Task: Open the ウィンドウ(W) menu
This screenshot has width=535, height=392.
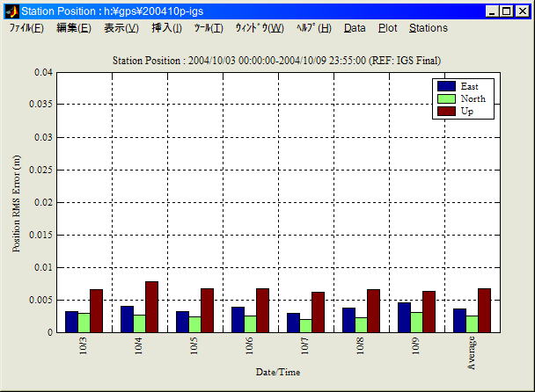Action: pos(259,28)
